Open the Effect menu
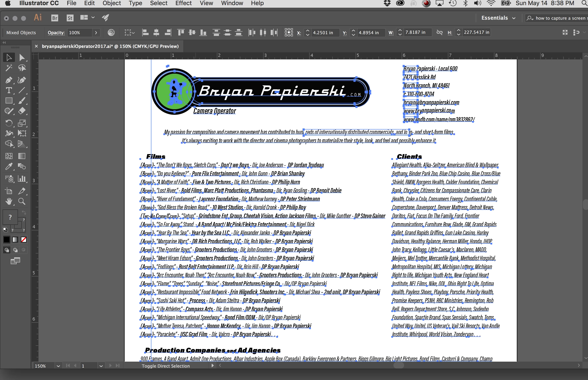The width and height of the screenshot is (588, 380). (183, 3)
